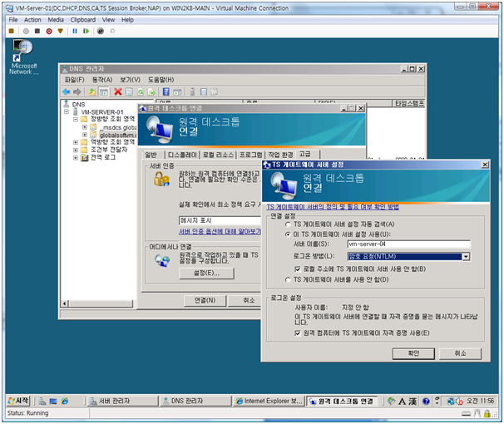Click the Ctrl+Alt+Del toolbar icon in VM Connection
The image size is (504, 424).
point(12,31)
